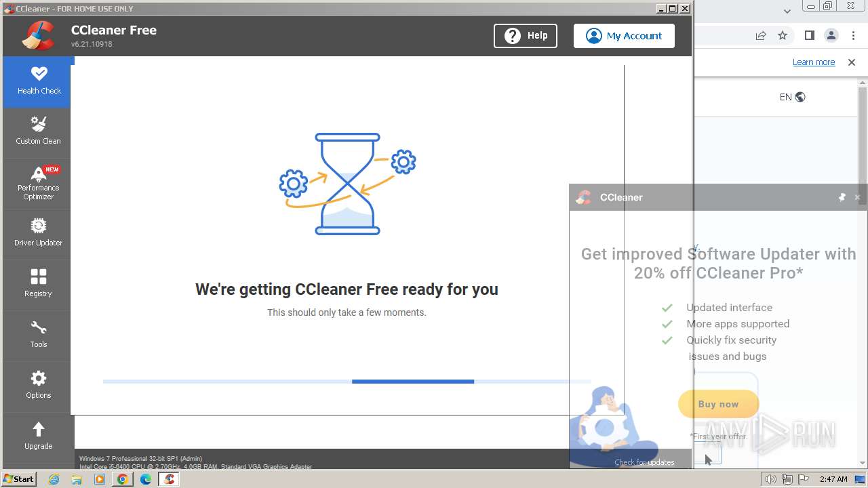Open File Explorer from the taskbar
Screen dimensions: 868x488
pos(77,479)
